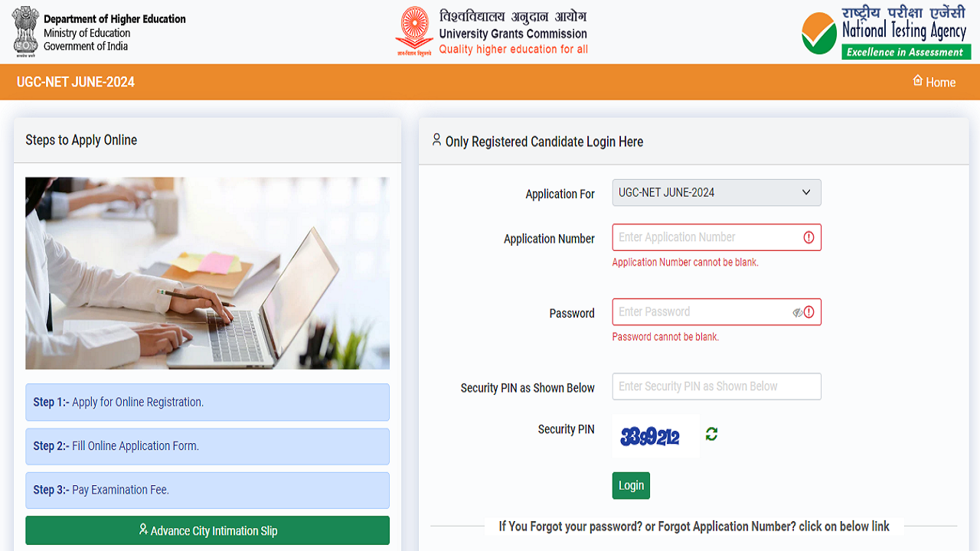Click the user icon beside Registered Candidate heading
Viewport: 980px width, 551px height.
[436, 140]
